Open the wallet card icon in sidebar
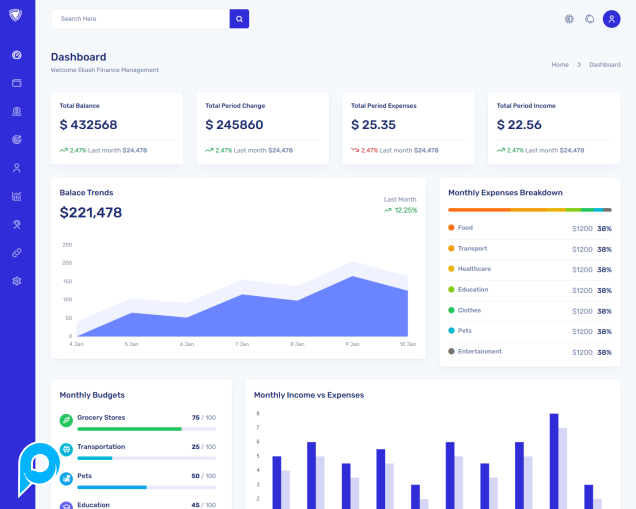The image size is (636, 509). coord(17,83)
